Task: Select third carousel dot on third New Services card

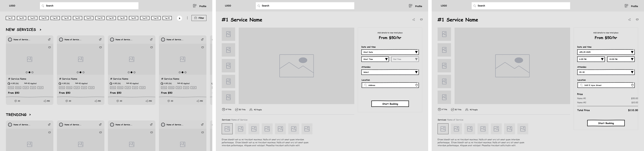Action: pos(134,73)
